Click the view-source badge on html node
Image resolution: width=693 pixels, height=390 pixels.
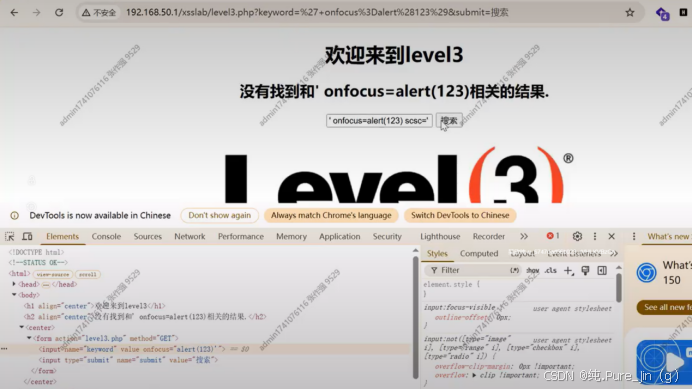pos(53,274)
